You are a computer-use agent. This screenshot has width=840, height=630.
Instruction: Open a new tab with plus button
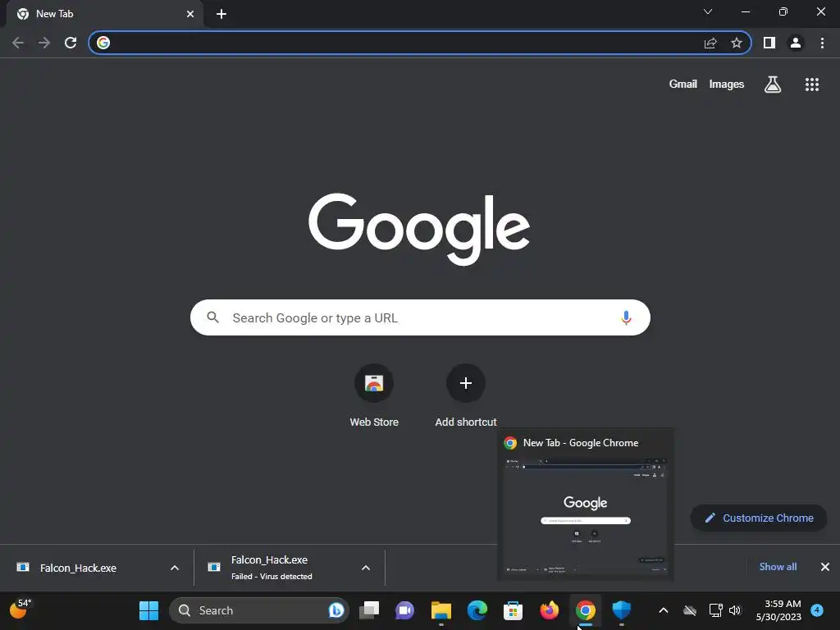tap(221, 14)
